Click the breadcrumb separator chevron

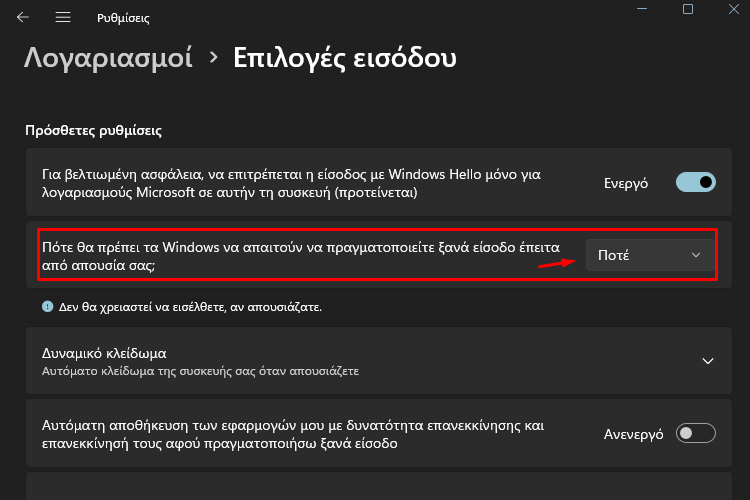(x=213, y=57)
